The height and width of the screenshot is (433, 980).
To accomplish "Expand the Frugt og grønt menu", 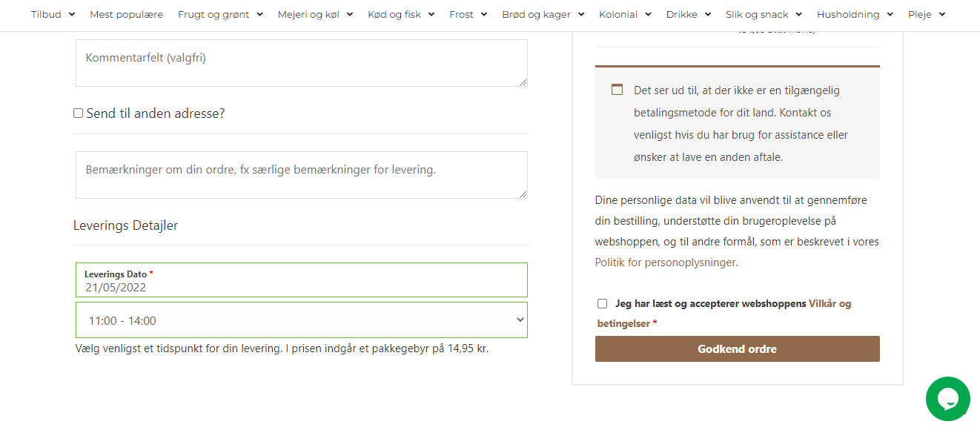I will pyautogui.click(x=220, y=15).
